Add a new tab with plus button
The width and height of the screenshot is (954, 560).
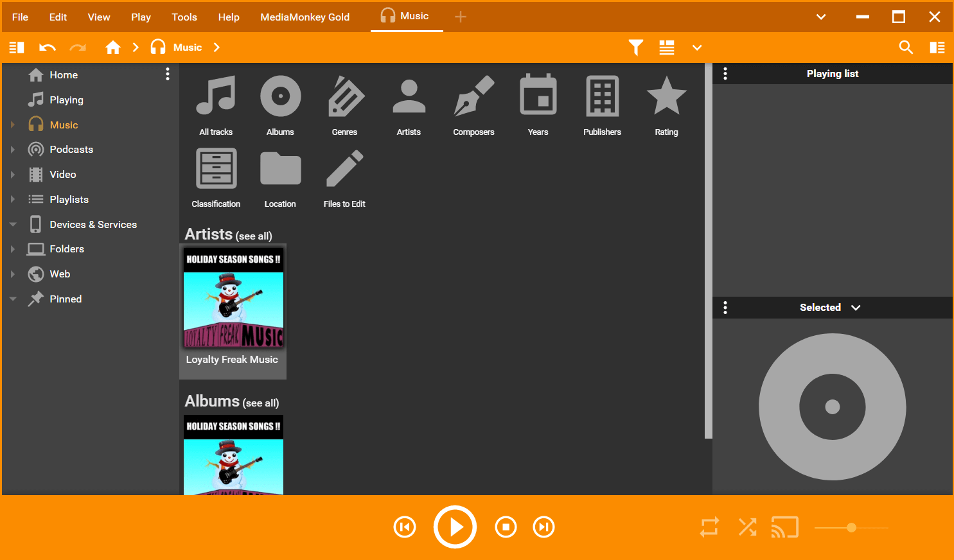461,17
